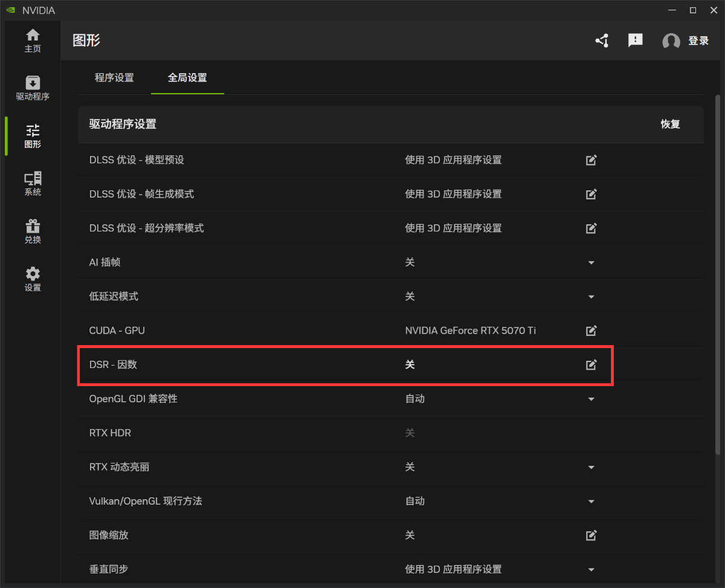Select the 图像缩放 row label

pos(109,535)
